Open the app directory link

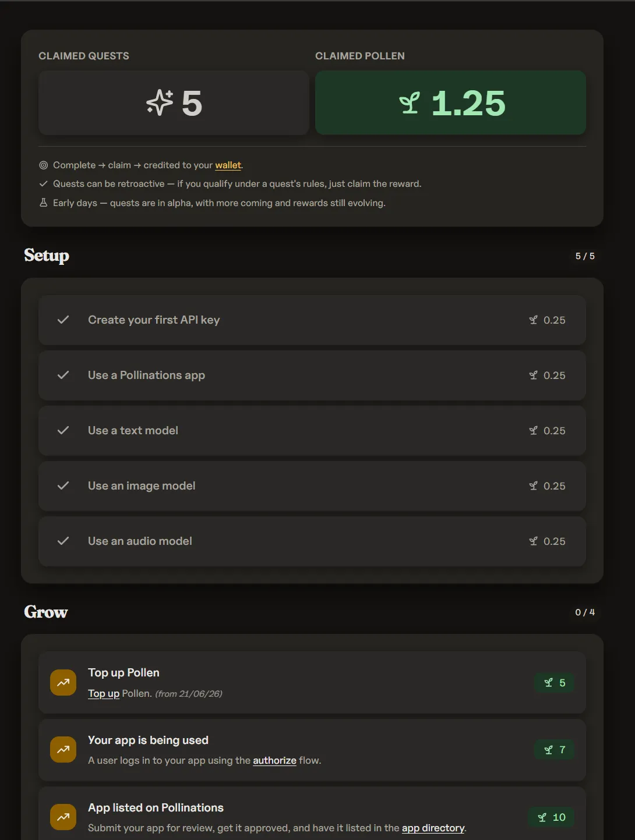coord(433,828)
